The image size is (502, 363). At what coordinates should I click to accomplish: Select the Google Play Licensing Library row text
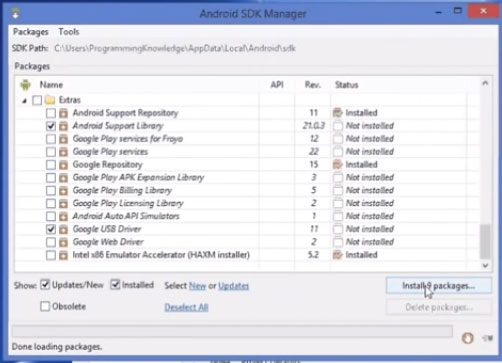click(128, 203)
